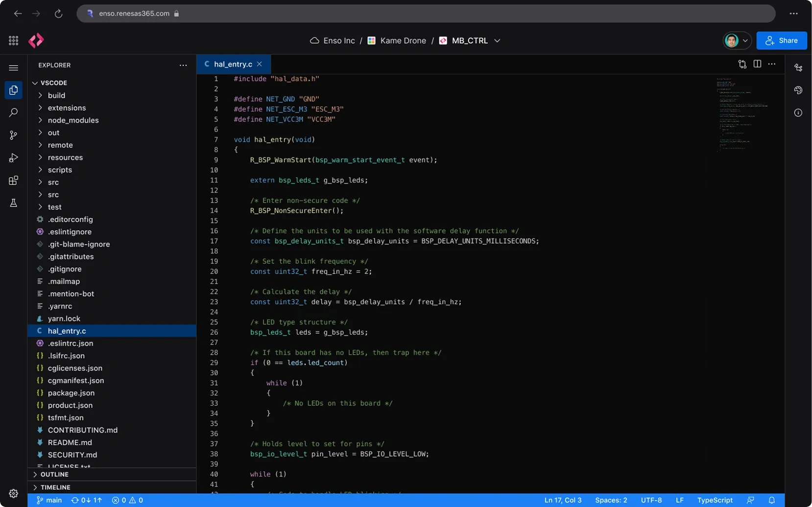Screen dimensions: 812x507
Task: Open the user avatar account dropdown
Action: tap(737, 41)
